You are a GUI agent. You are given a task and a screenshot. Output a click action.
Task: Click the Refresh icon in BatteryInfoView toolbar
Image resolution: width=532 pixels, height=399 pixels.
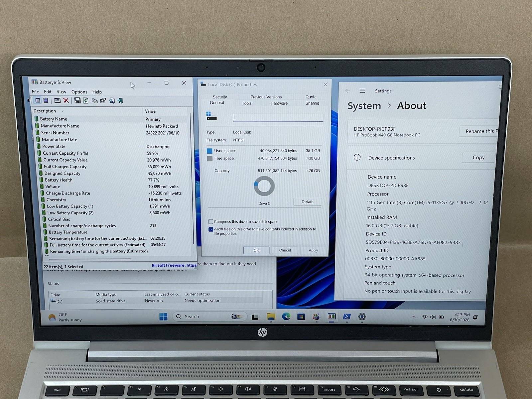86,100
